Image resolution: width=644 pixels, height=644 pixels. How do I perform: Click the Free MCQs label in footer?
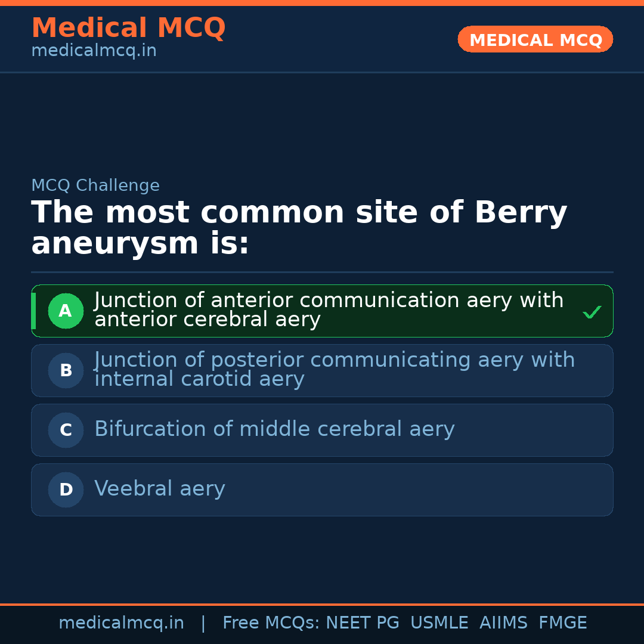pos(271,623)
